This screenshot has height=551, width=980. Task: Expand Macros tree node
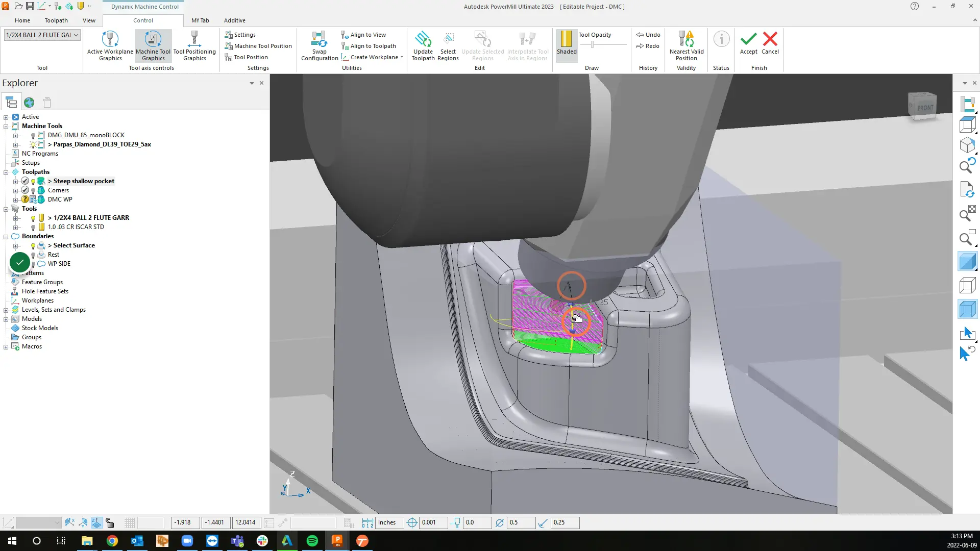(6, 346)
